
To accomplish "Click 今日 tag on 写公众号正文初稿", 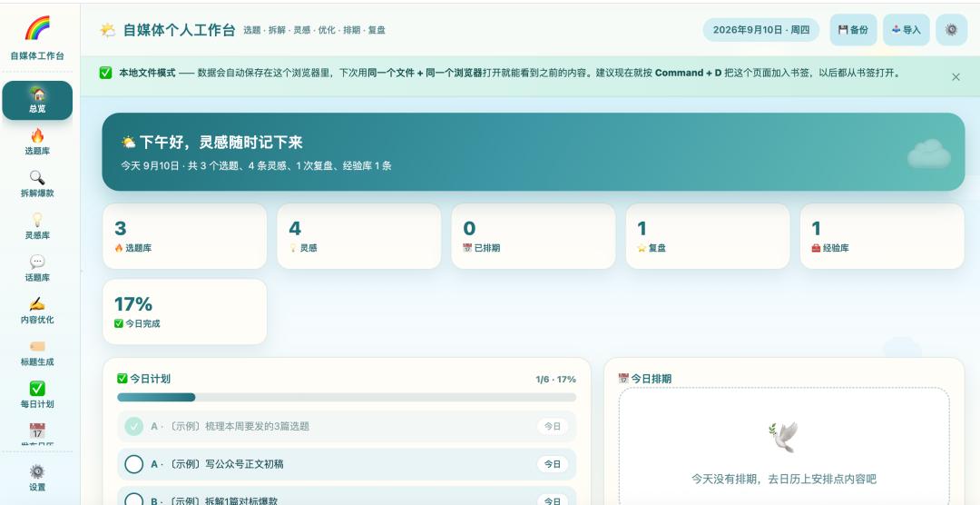I will pyautogui.click(x=553, y=464).
